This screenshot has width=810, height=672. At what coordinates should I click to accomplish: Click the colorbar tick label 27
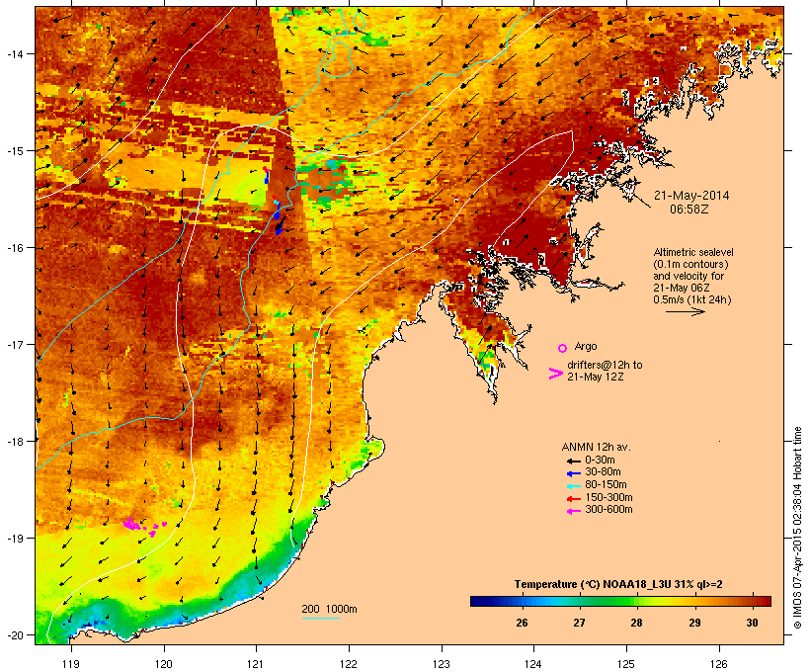pos(579,623)
